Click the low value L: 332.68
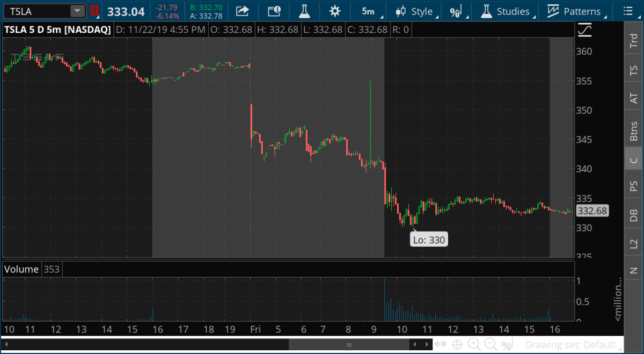Viewport: 644px width, 354px height. coord(323,30)
